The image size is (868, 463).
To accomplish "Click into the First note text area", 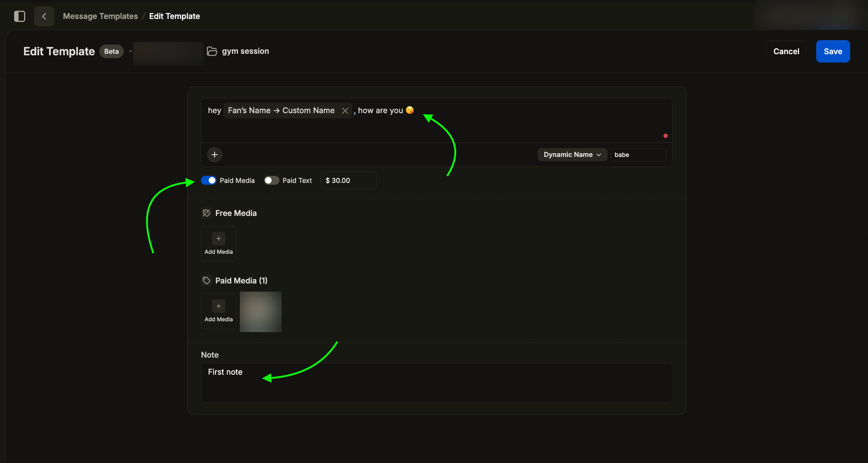I will [x=436, y=382].
